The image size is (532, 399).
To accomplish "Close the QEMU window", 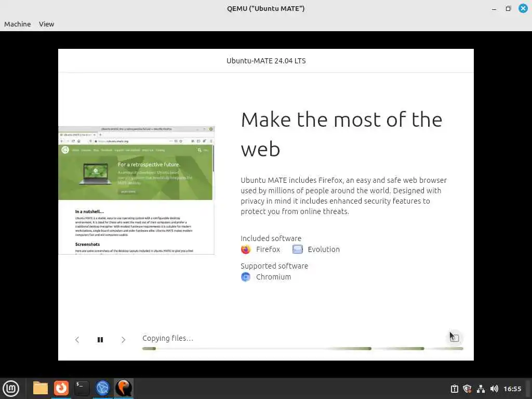I will 523,8.
